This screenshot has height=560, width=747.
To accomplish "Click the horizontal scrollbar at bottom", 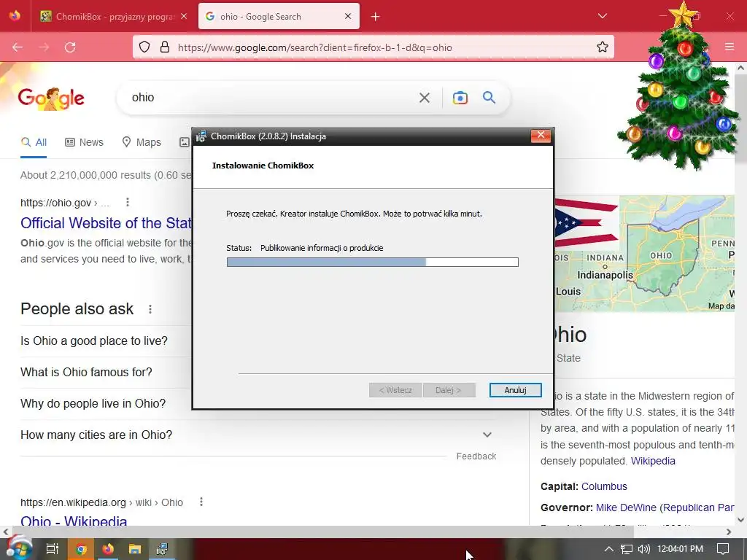I will 322,532.
